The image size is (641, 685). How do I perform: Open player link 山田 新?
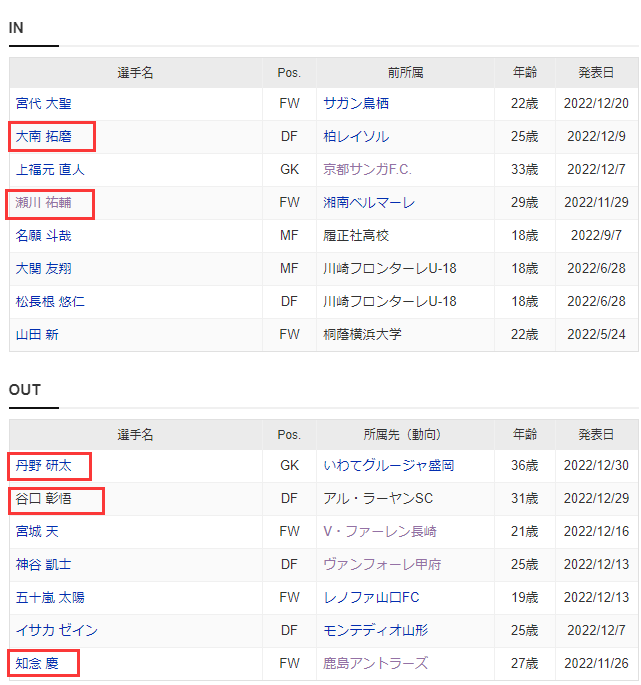[37, 335]
